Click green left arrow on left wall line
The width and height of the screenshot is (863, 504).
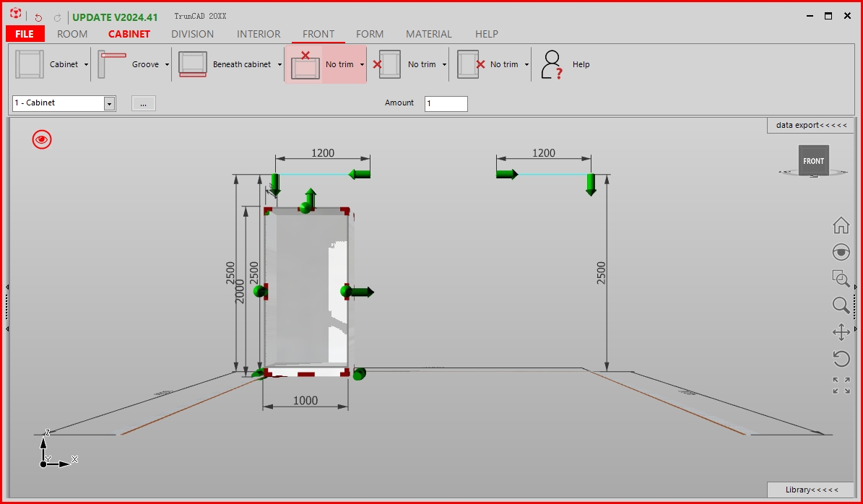pyautogui.click(x=360, y=175)
